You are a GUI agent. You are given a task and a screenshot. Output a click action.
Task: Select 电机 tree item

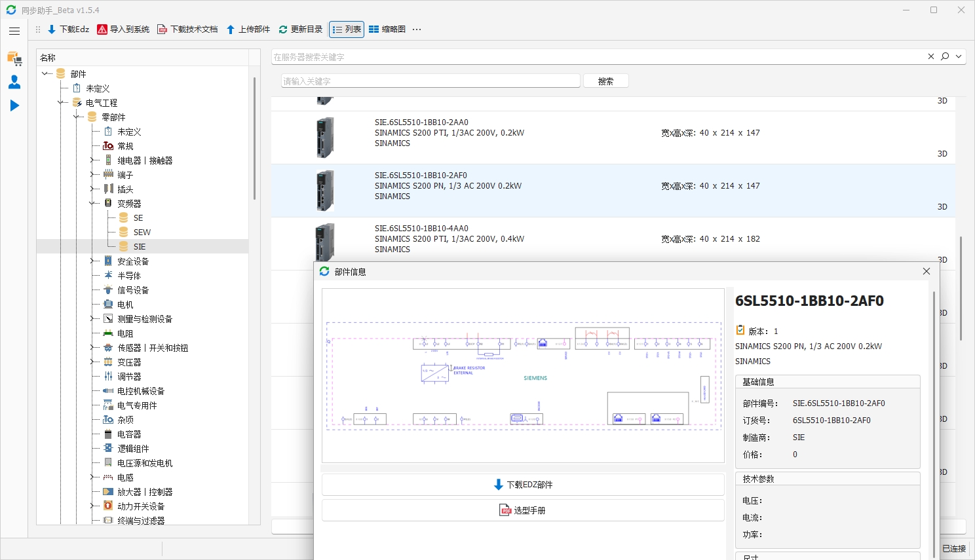(x=125, y=304)
